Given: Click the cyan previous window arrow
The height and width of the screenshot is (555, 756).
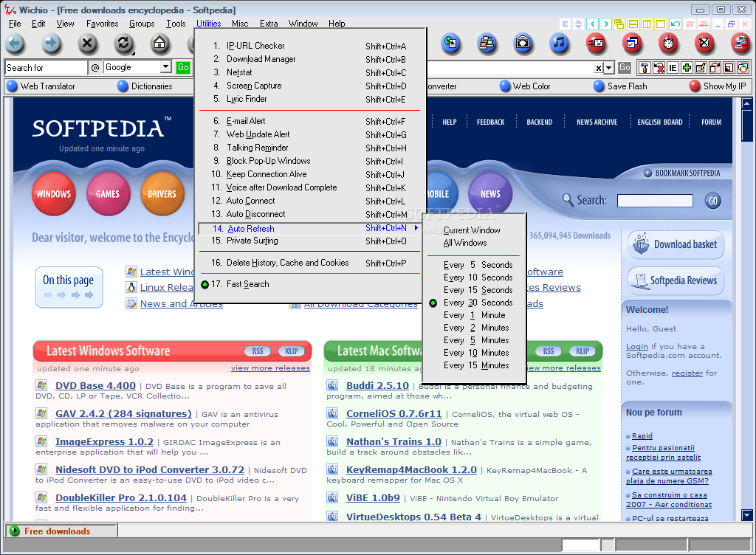Looking at the screenshot, I should (593, 24).
